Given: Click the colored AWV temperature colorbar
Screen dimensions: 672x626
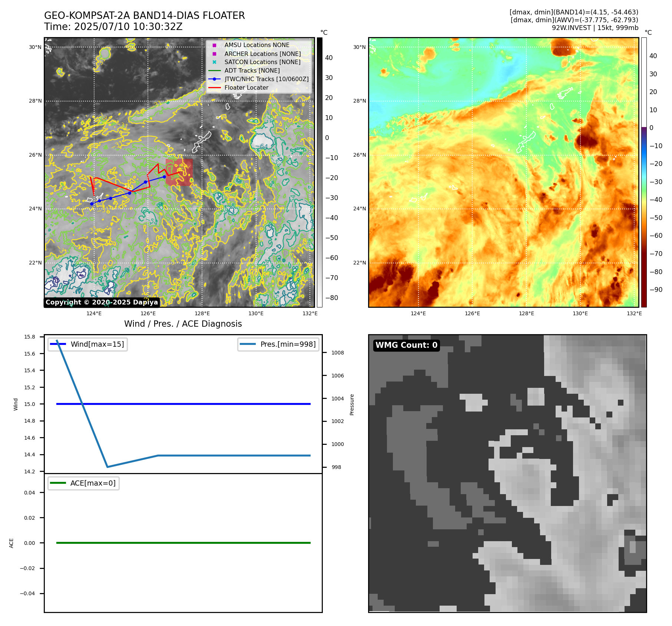Looking at the screenshot, I should coord(644,172).
